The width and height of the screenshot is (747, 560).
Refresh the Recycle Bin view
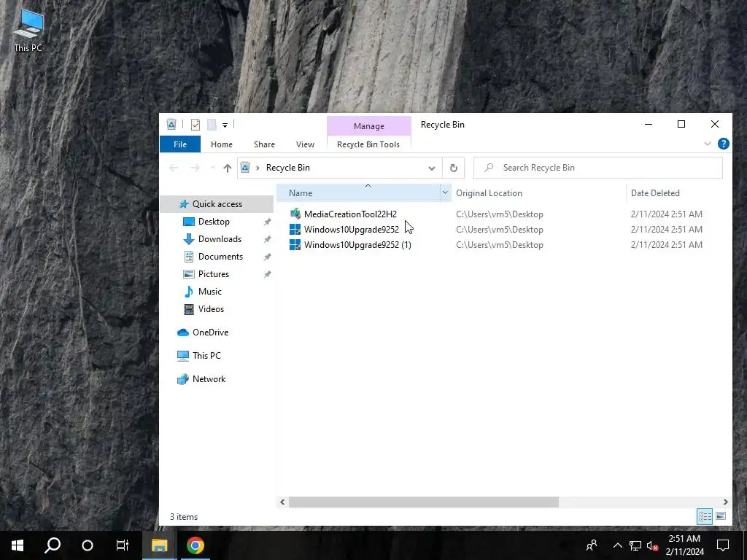coord(454,168)
